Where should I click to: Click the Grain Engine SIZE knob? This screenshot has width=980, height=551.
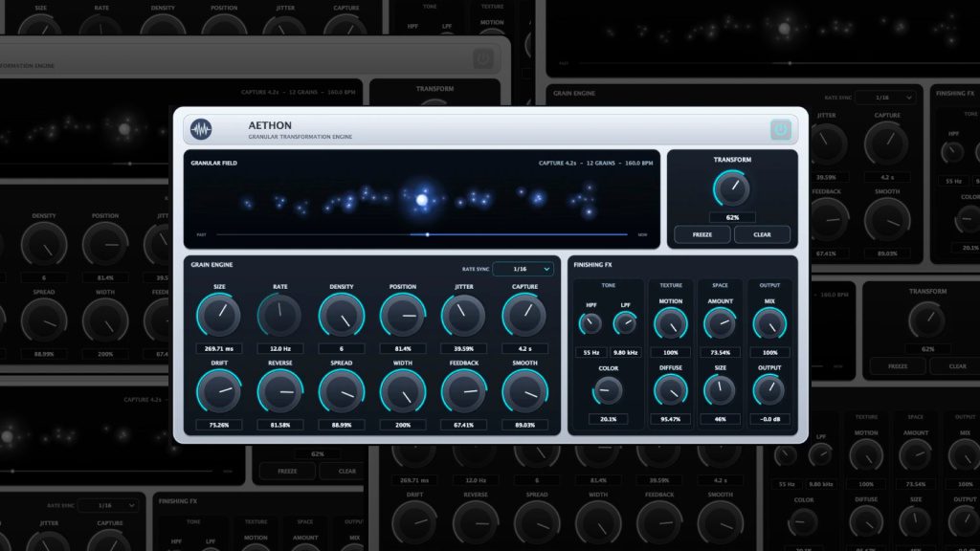219,316
